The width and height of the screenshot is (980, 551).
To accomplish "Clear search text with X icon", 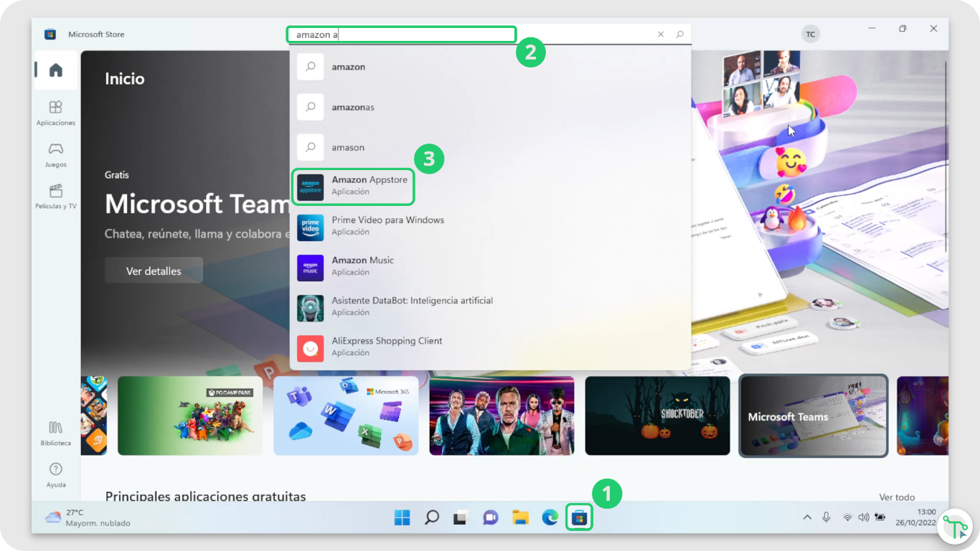I will (x=661, y=34).
